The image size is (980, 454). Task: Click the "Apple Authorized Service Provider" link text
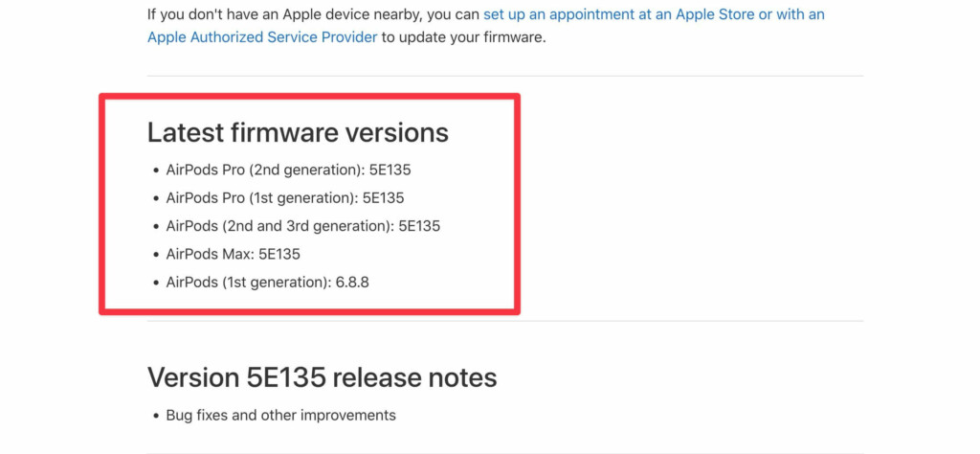tap(263, 37)
